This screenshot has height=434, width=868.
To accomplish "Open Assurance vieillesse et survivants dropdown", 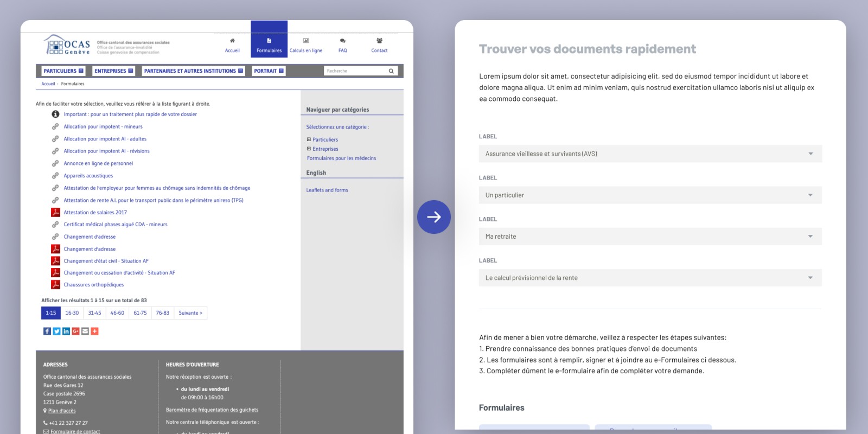I will coord(650,154).
